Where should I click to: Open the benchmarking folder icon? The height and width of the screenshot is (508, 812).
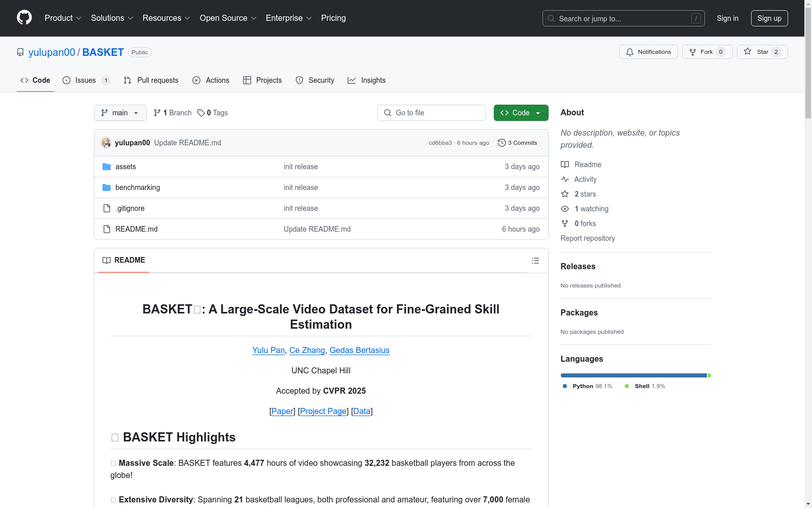[107, 187]
